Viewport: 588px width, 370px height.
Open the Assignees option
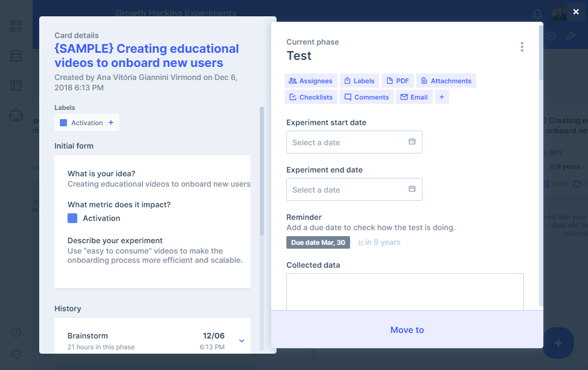click(311, 81)
